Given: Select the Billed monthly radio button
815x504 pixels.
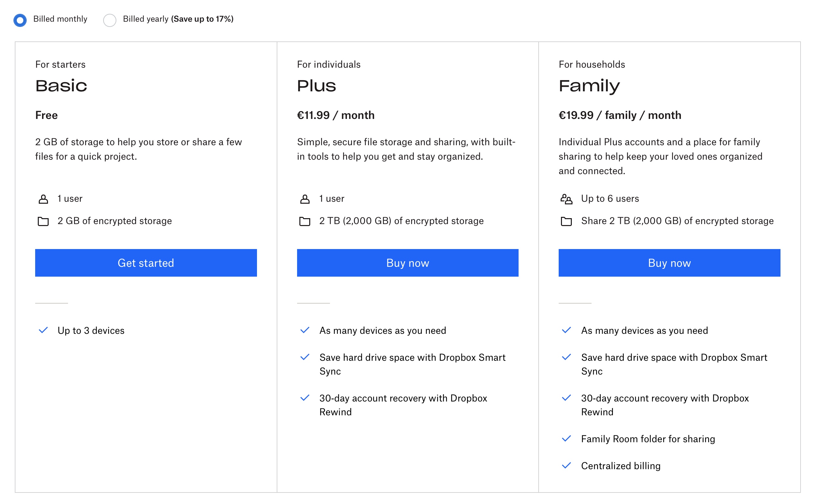Looking at the screenshot, I should coord(20,20).
